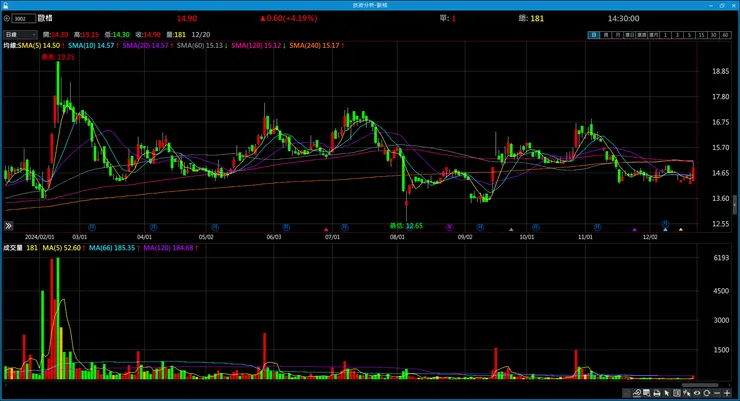Viewport: 740px width, 401px height.
Task: Switch to the 1-minute period tab
Action: tap(665, 35)
